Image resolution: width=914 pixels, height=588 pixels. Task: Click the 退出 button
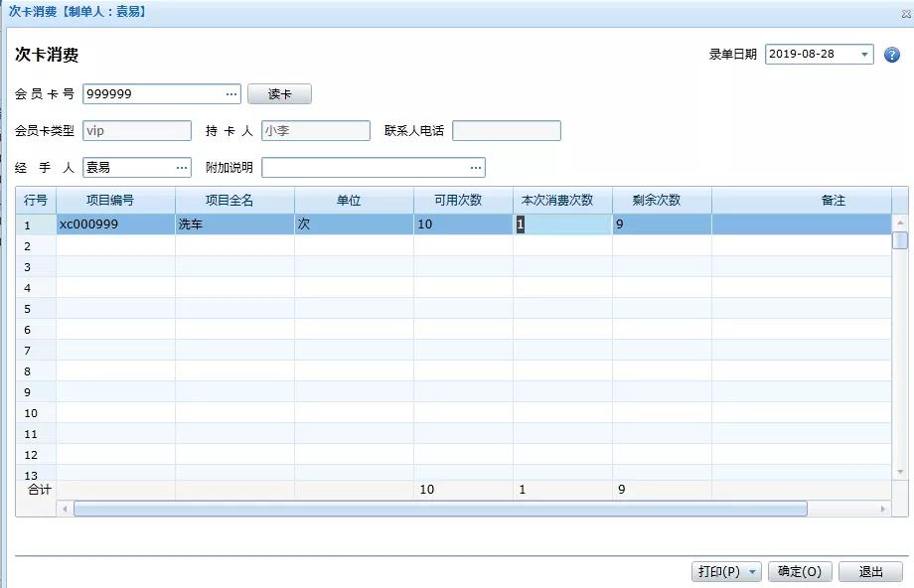[871, 572]
